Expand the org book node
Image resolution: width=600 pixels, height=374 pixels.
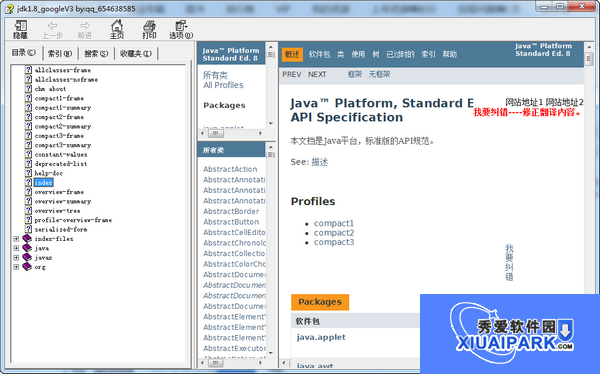click(16, 267)
